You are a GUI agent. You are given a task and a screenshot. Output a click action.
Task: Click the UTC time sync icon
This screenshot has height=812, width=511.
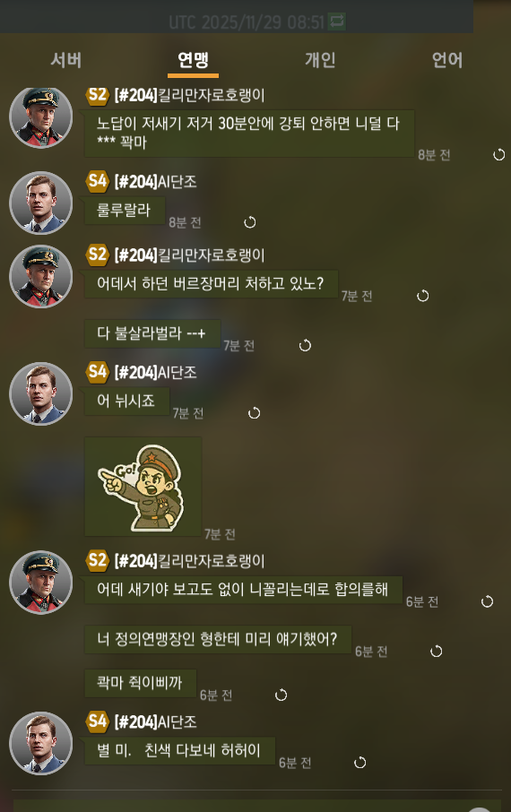(336, 22)
